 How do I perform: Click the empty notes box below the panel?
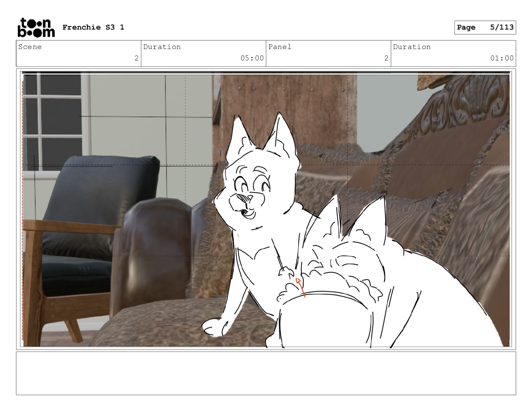pos(266,373)
